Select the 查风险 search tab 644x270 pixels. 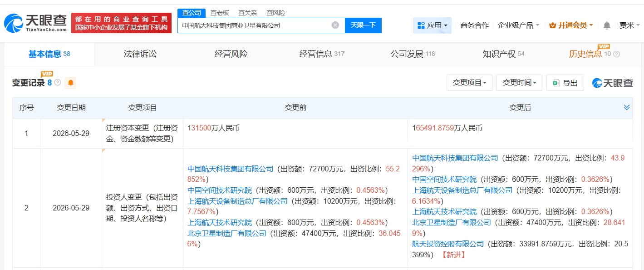pos(276,13)
